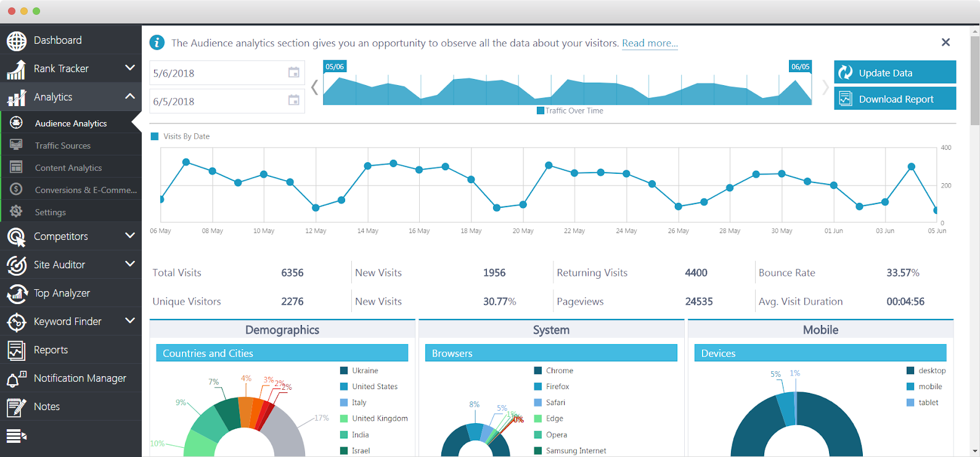Toggle Chrome in browsers legend

point(553,371)
